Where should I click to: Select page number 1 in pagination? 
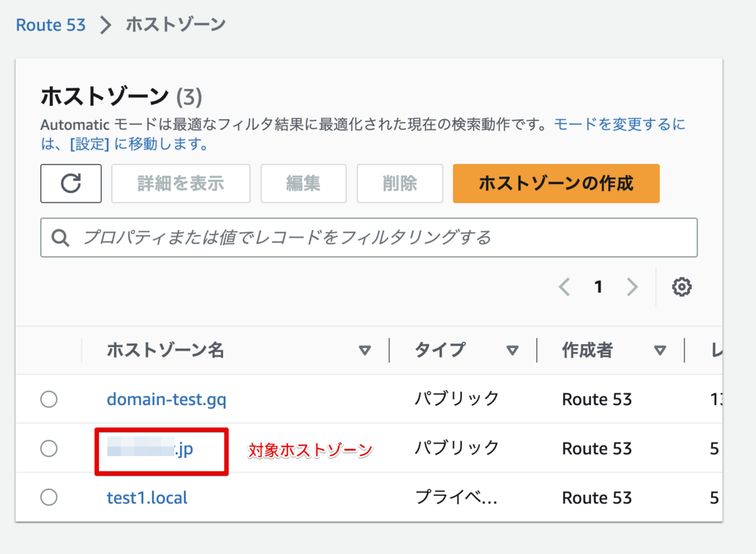tap(598, 287)
